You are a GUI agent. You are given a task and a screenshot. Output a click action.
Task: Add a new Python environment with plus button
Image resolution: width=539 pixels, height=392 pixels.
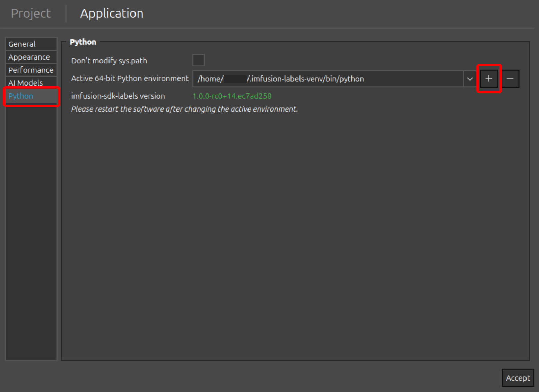pos(489,79)
